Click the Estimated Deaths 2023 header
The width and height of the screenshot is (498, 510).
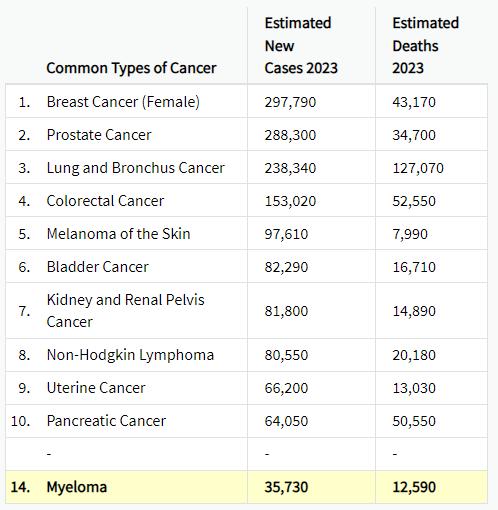pos(426,46)
